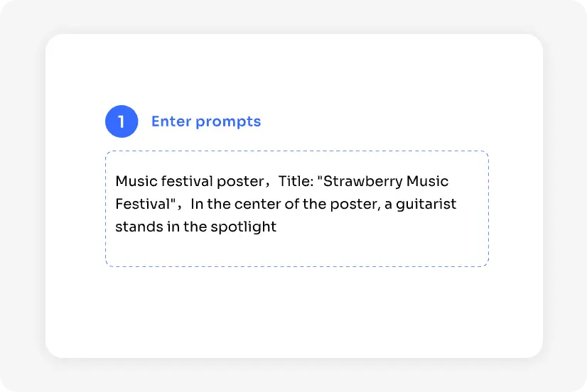
Task: Click "Festival" at start of second line
Action: pos(142,205)
